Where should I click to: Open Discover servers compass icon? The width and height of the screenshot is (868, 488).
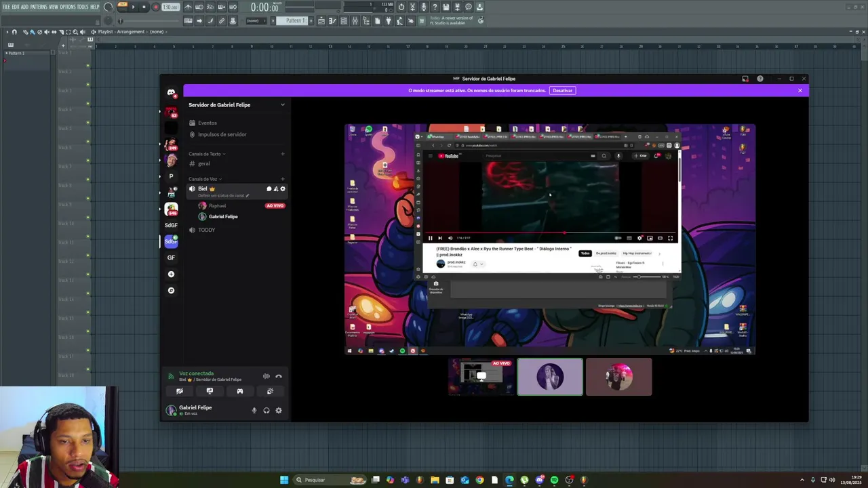pyautogui.click(x=171, y=290)
